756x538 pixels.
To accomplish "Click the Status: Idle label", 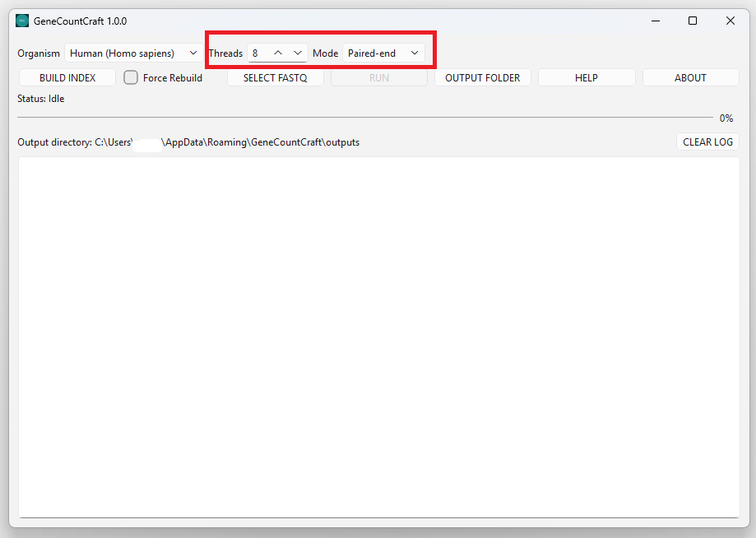I will coord(40,98).
